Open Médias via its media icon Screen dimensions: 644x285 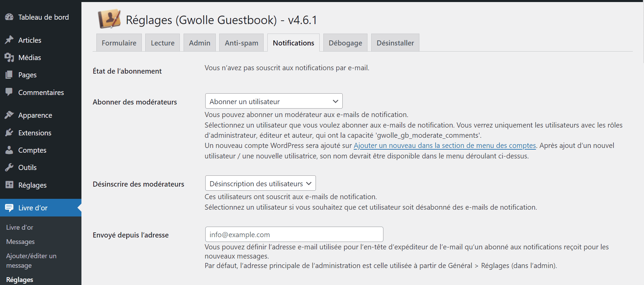coord(9,57)
